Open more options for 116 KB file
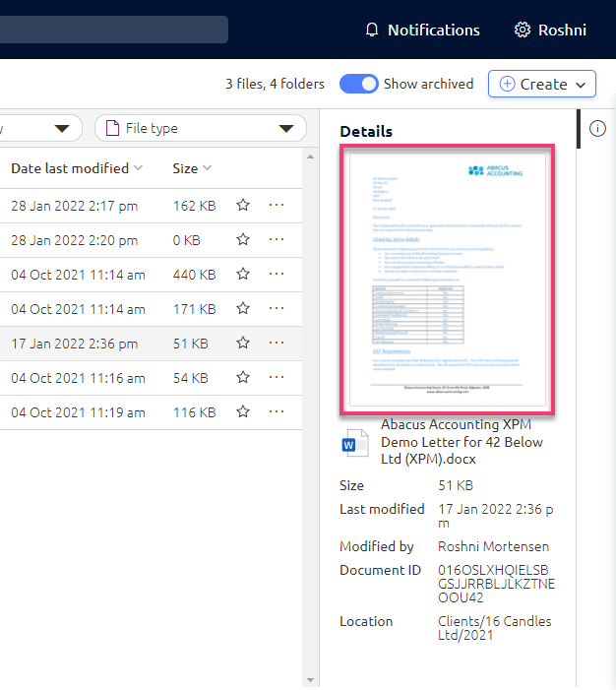 (277, 412)
